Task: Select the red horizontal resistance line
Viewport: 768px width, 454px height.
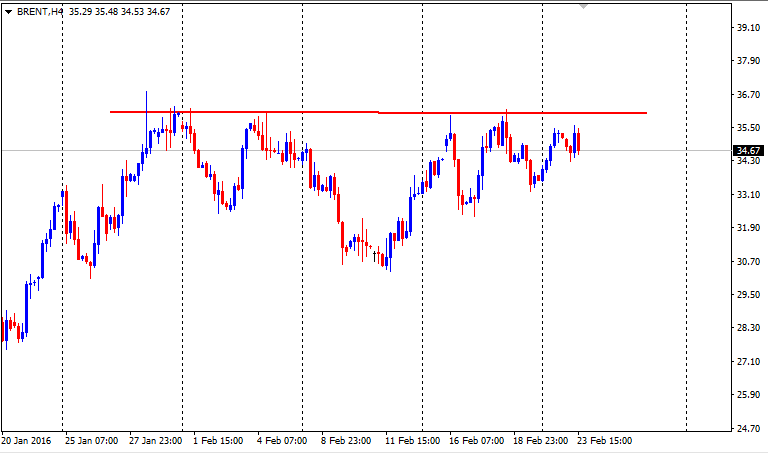Action: tap(378, 113)
